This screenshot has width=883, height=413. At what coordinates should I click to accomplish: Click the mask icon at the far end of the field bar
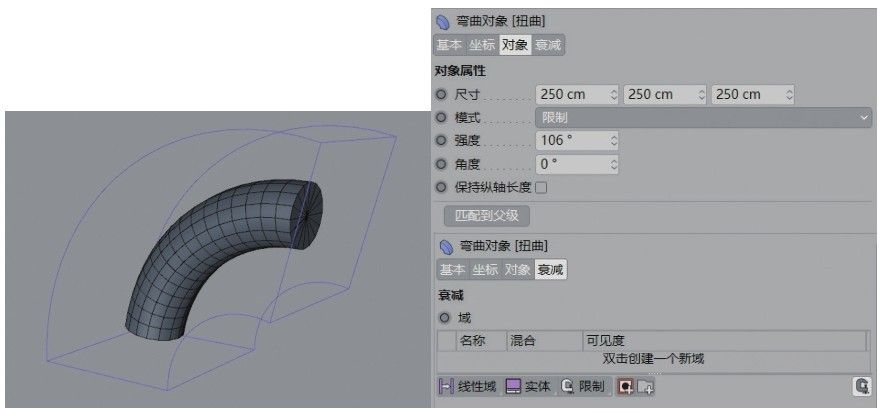coord(862,386)
